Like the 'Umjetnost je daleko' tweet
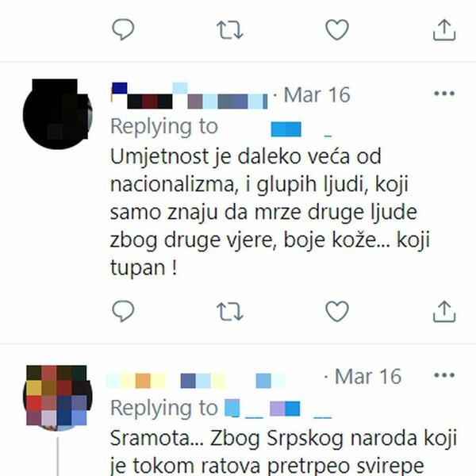Image resolution: width=476 pixels, height=476 pixels. [x=337, y=311]
